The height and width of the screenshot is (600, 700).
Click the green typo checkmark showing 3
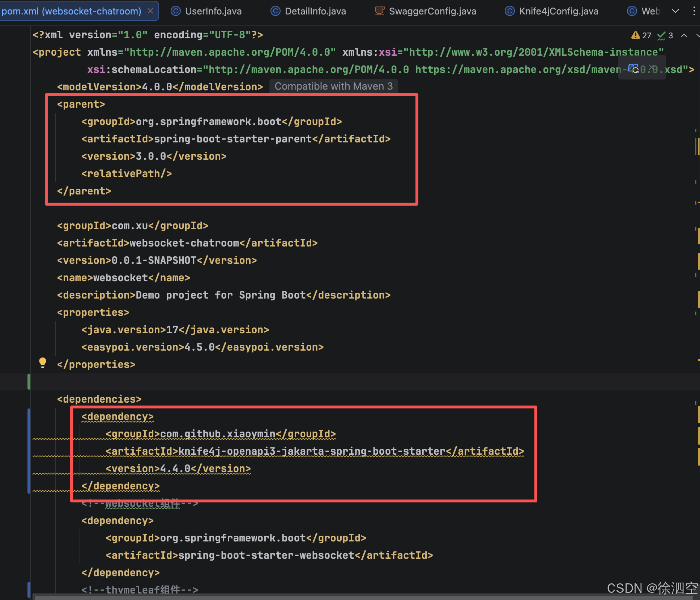pyautogui.click(x=665, y=35)
